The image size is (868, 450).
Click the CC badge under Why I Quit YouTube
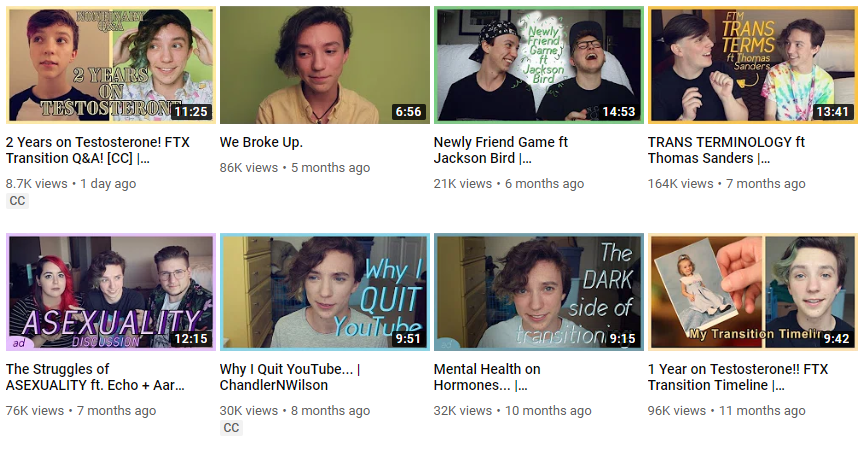pos(231,428)
